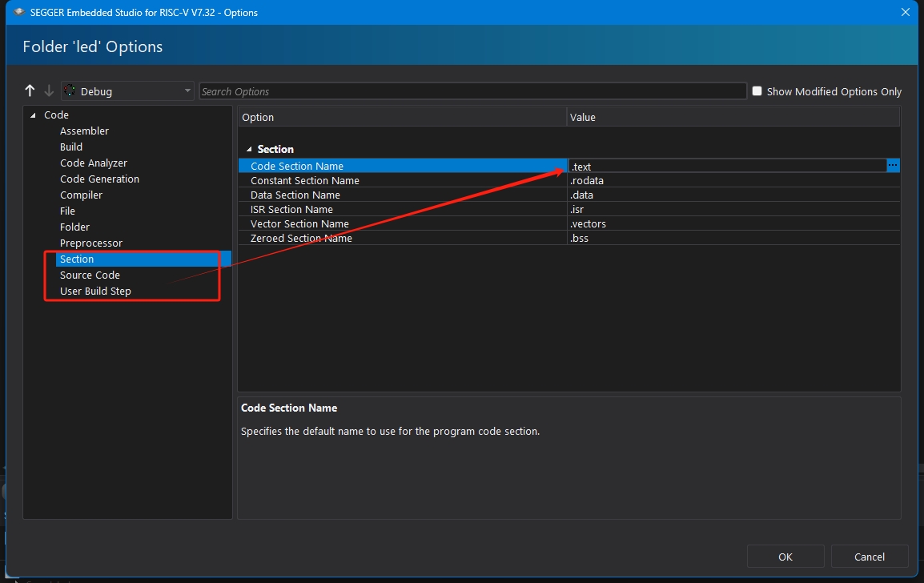Image resolution: width=924 pixels, height=583 pixels.
Task: Click the .data value cell
Action: 733,195
